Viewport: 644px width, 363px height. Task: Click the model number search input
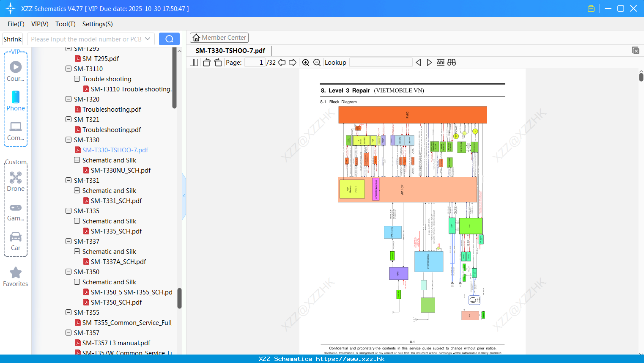tap(86, 39)
